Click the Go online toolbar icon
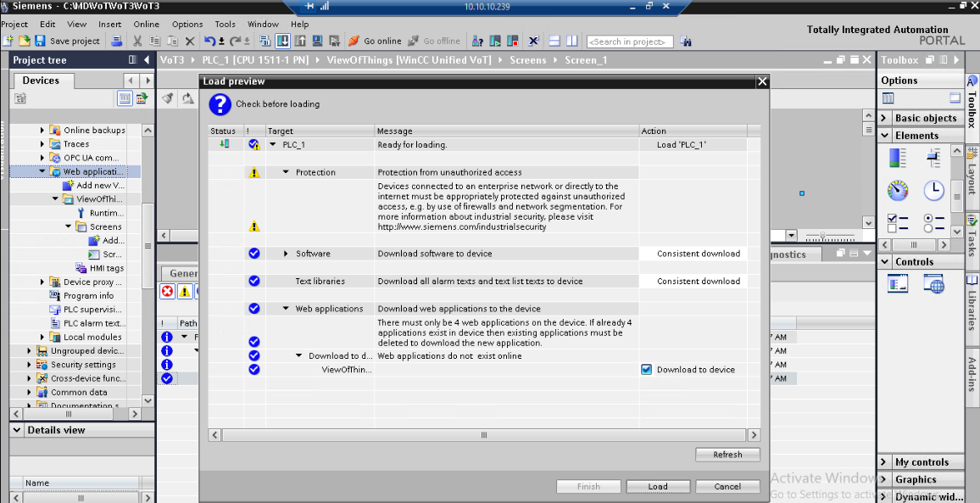The image size is (980, 503). pos(354,41)
